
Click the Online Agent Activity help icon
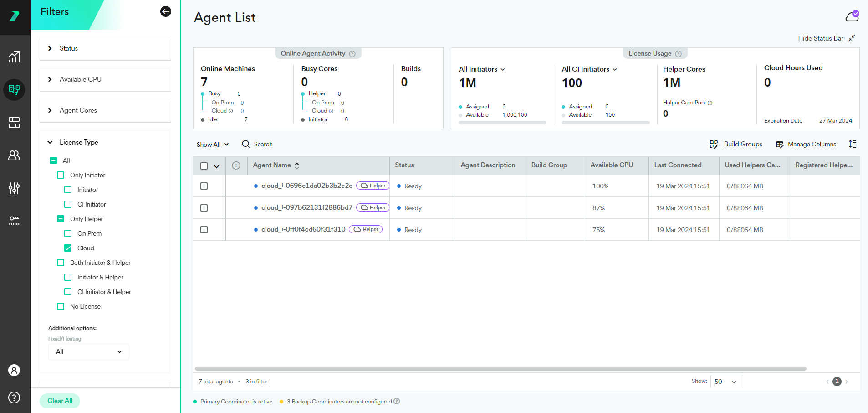pos(352,54)
